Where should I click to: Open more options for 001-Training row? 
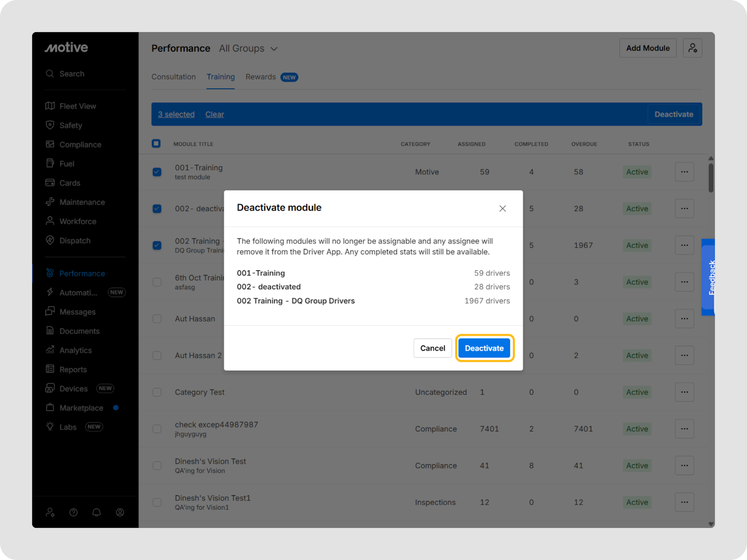(684, 172)
